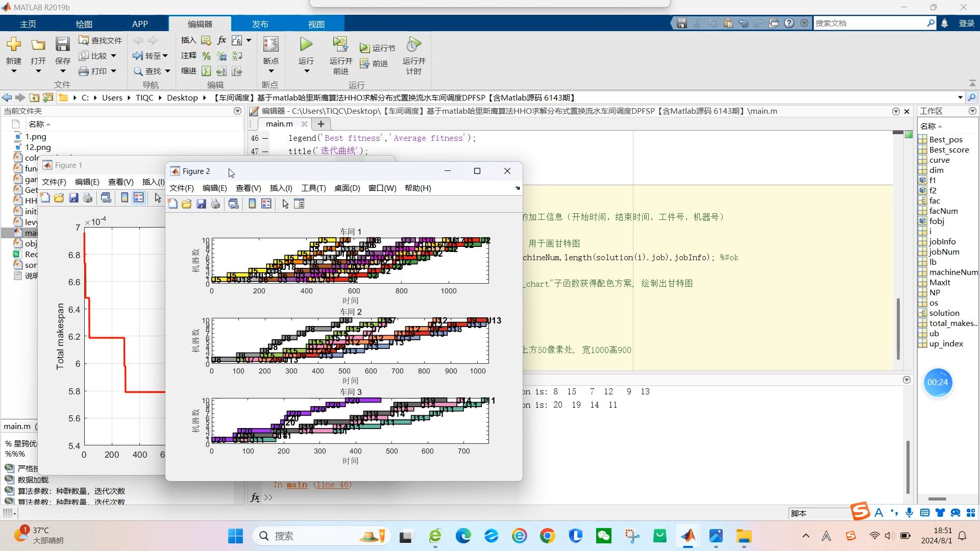Click the Run and Time icon
This screenshot has height=551, width=980.
414,44
